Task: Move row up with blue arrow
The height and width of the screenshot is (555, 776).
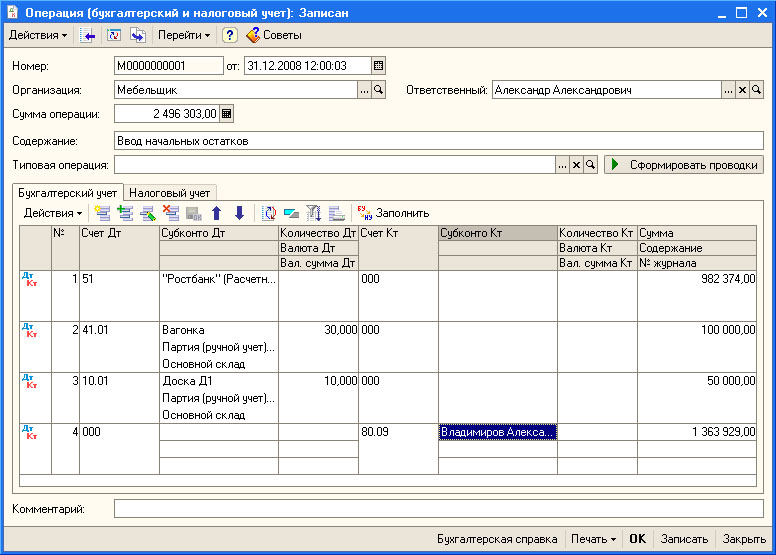Action: [x=216, y=213]
